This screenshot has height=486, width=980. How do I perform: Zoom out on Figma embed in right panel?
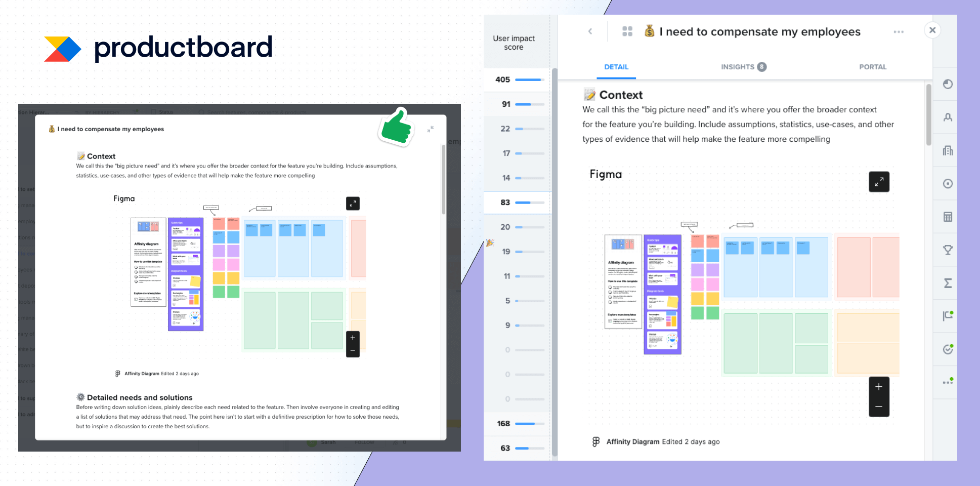point(879,407)
